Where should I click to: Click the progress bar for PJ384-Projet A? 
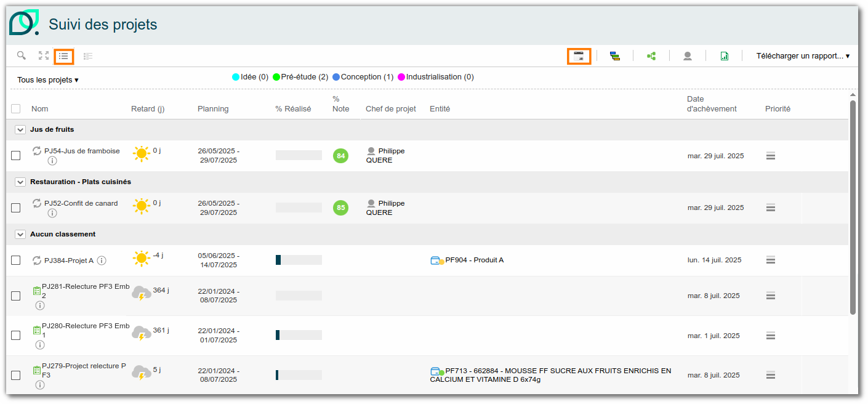coord(299,260)
